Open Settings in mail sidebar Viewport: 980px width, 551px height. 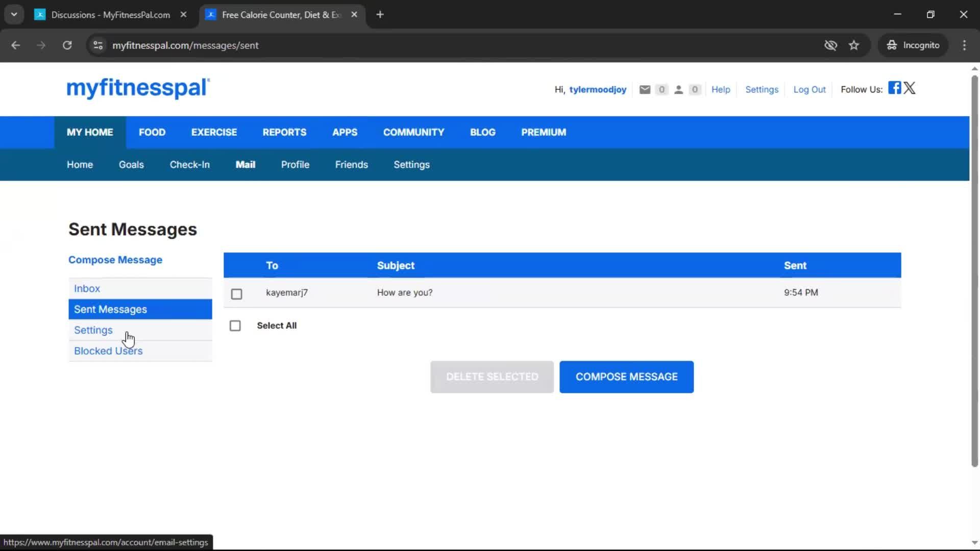pos(140,330)
